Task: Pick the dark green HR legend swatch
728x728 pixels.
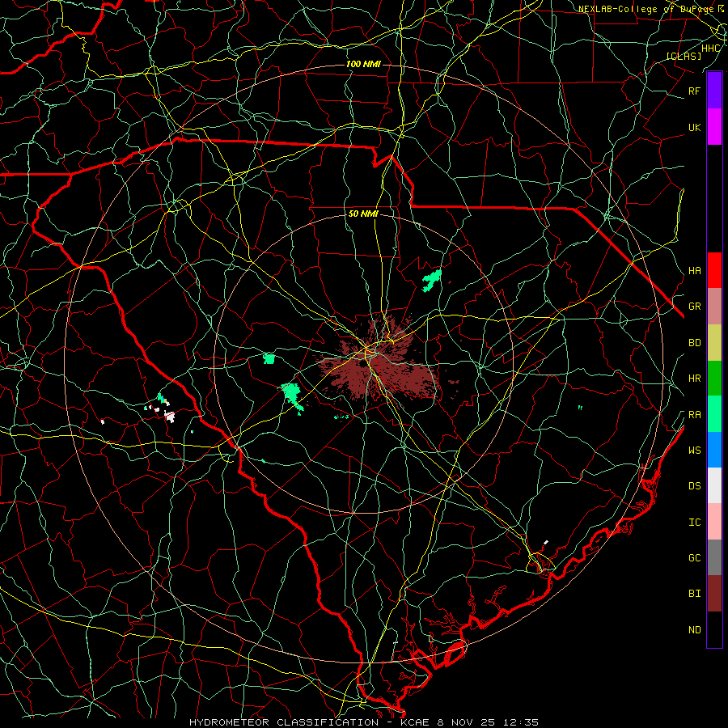Action: click(714, 379)
